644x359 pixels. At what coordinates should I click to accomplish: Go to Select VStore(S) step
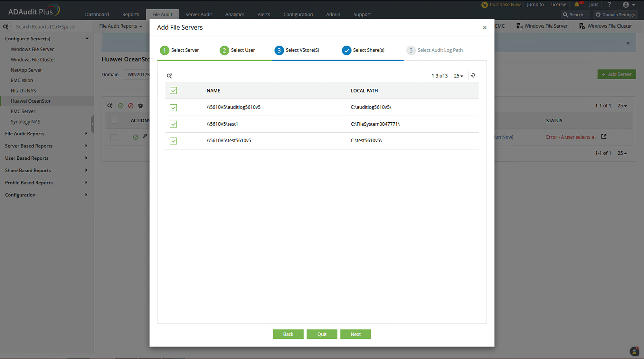[297, 50]
